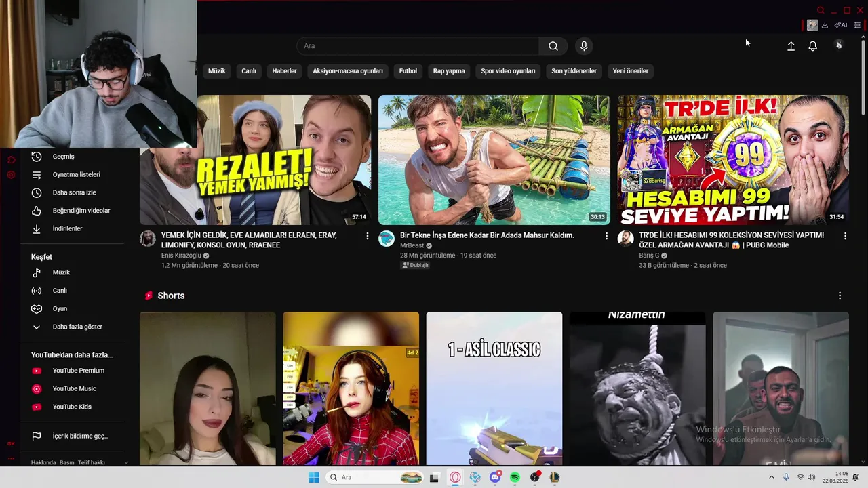This screenshot has height=488, width=868.
Task: Select the Canlı filter chip
Action: 249,71
